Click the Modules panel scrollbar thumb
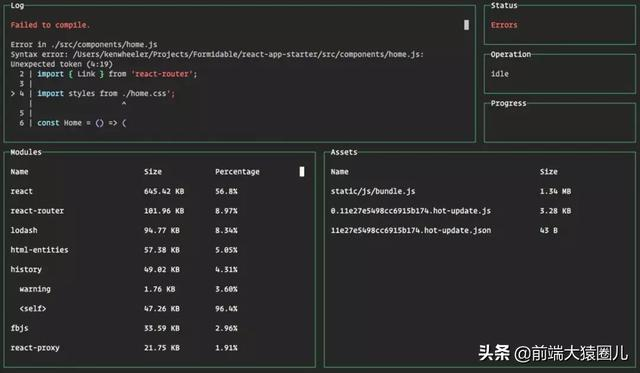The image size is (640, 373). (x=302, y=171)
